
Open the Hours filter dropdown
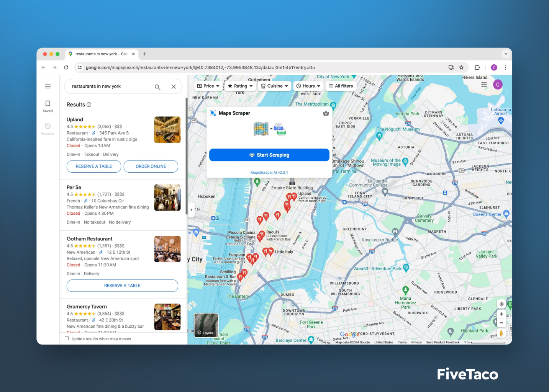pyautogui.click(x=308, y=86)
